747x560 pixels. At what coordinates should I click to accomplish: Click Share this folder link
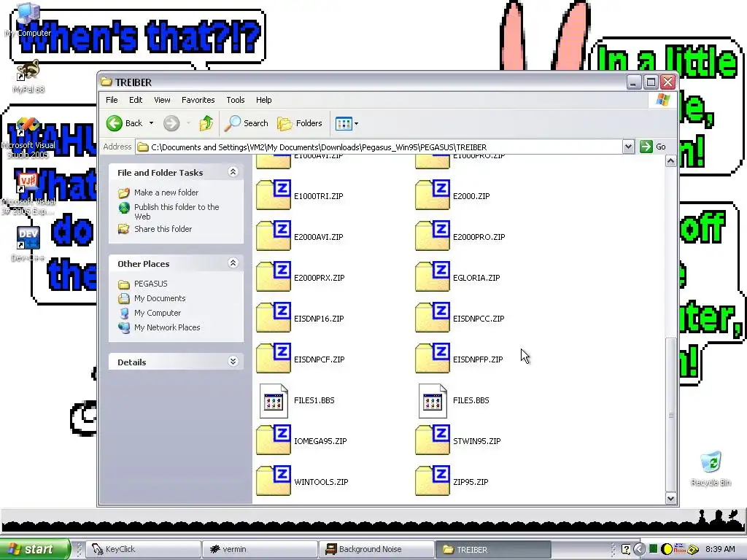click(163, 229)
